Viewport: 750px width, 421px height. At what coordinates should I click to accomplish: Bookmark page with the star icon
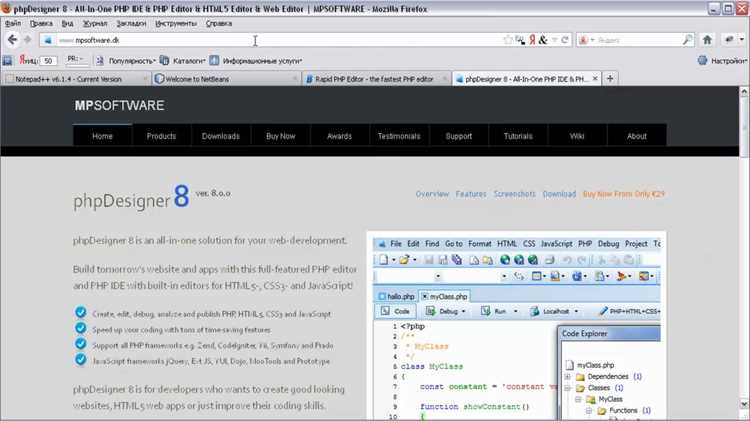click(507, 40)
